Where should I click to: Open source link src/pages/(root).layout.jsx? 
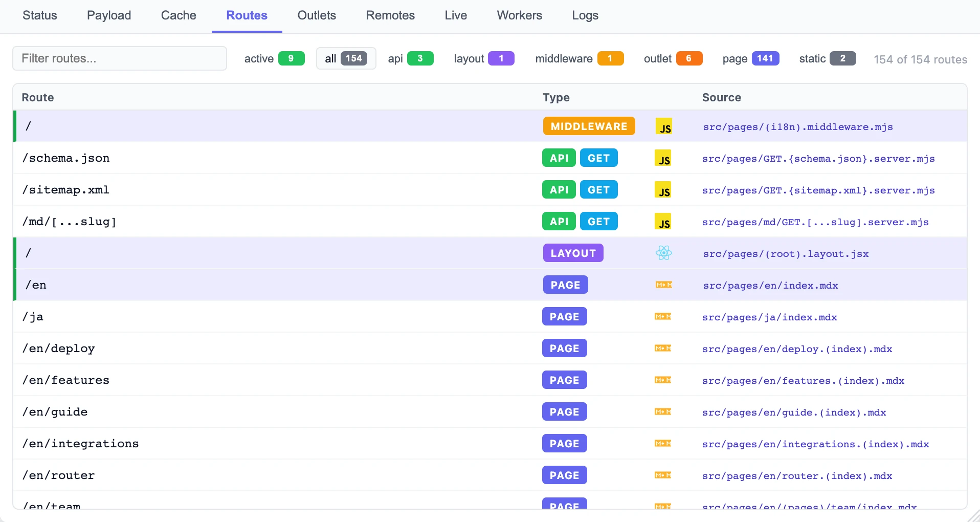tap(786, 254)
